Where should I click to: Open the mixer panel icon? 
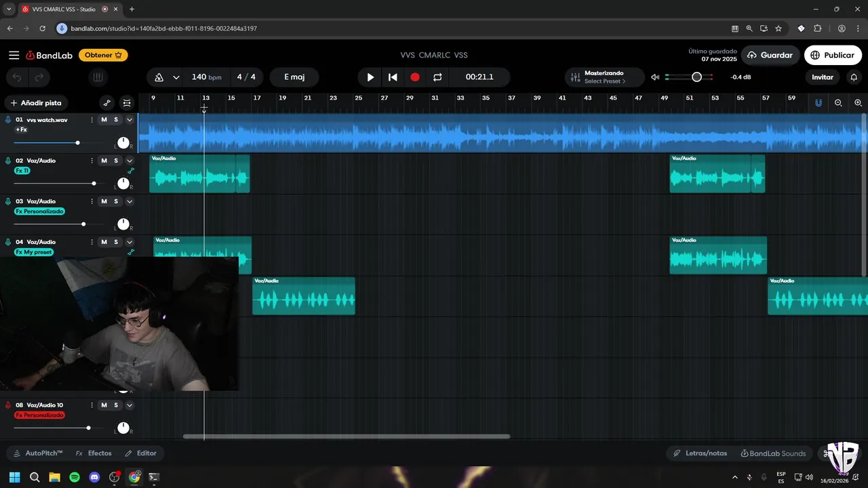click(98, 77)
